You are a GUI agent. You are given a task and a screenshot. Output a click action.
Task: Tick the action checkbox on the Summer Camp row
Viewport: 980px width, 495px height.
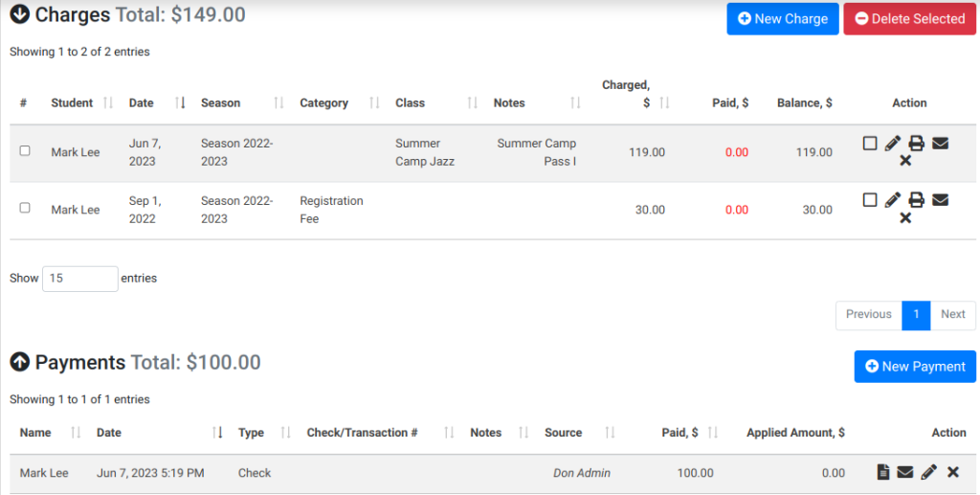(x=869, y=143)
